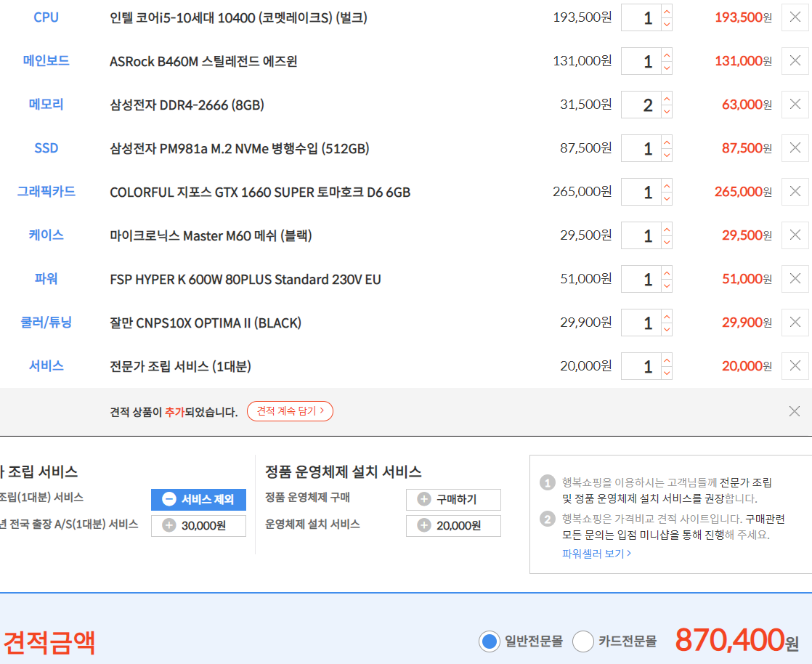This screenshot has height=664, width=812.
Task: Dismiss the 견적 상품이 추가 notification bar
Action: point(795,411)
